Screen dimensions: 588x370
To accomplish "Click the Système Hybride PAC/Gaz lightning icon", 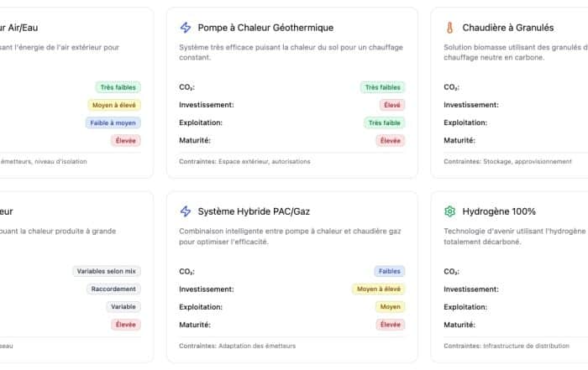I will (x=186, y=211).
